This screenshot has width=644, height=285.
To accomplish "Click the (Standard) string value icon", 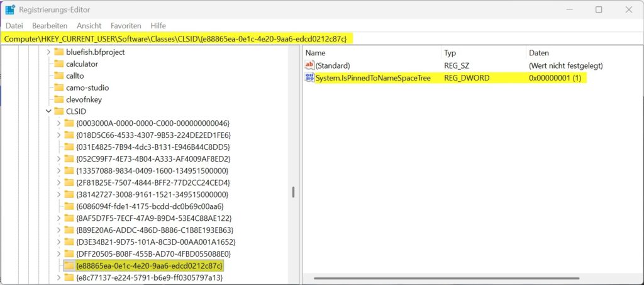I will click(309, 65).
